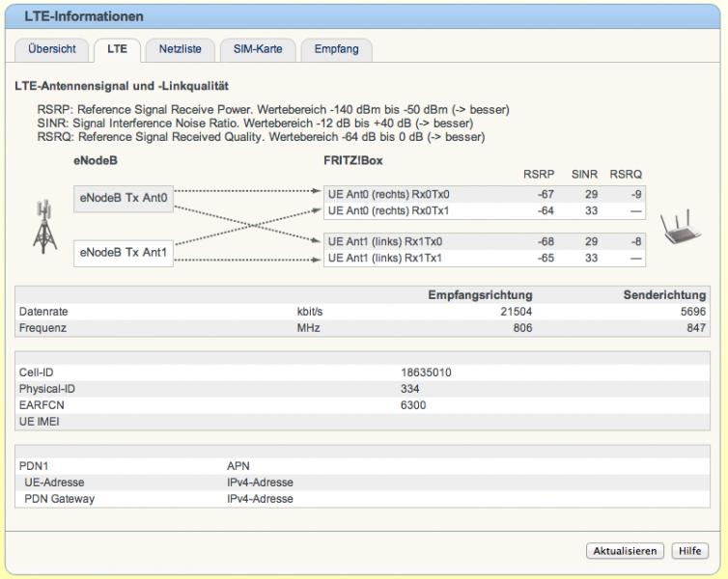The height and width of the screenshot is (579, 728).
Task: Open the SIM-Karte tab
Action: pyautogui.click(x=258, y=49)
